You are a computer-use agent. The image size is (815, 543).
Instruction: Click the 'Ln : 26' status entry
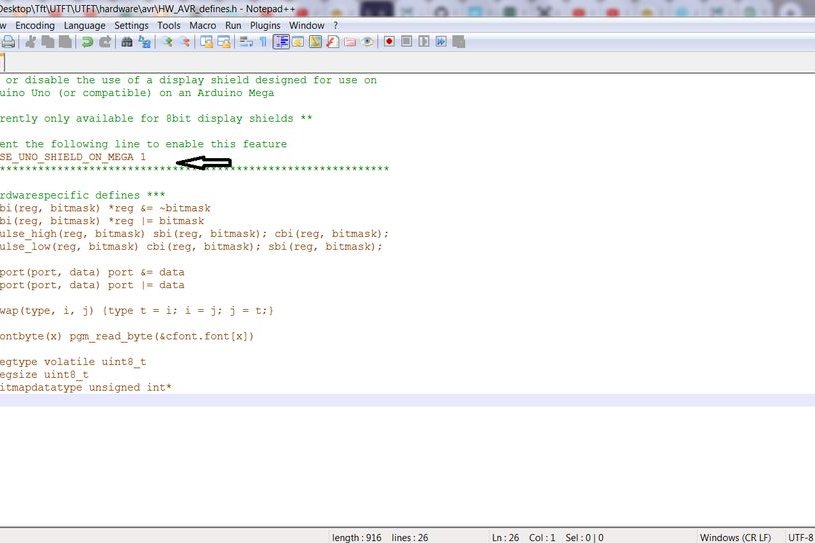point(505,537)
